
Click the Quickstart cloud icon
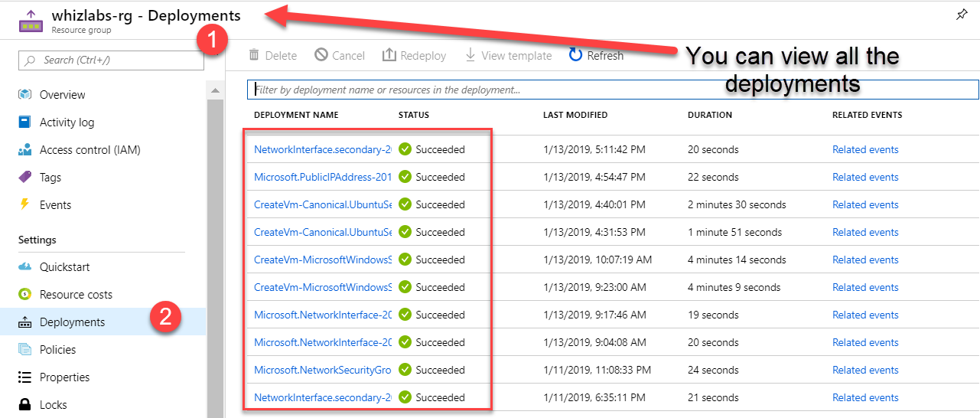(24, 267)
